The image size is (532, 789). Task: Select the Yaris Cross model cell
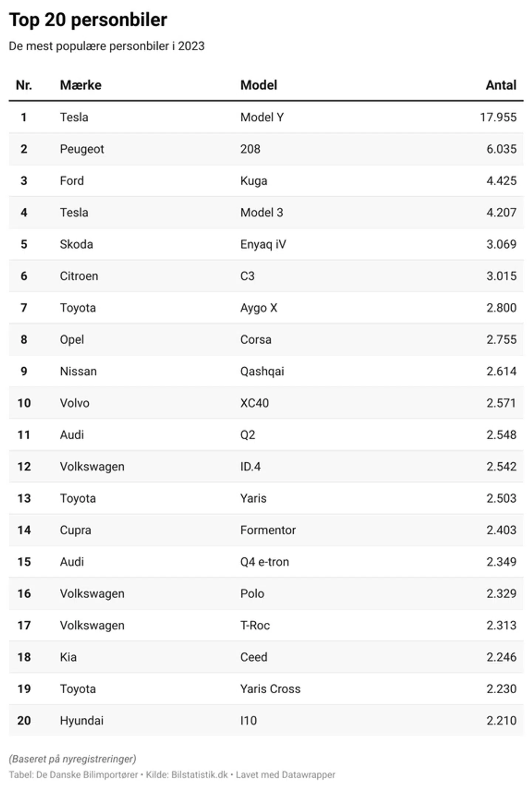[270, 689]
